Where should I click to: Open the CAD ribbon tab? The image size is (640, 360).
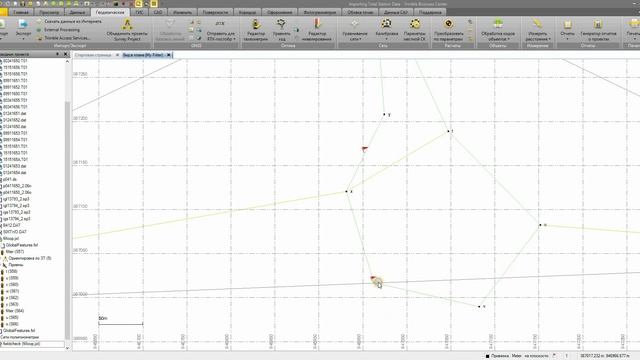click(158, 12)
